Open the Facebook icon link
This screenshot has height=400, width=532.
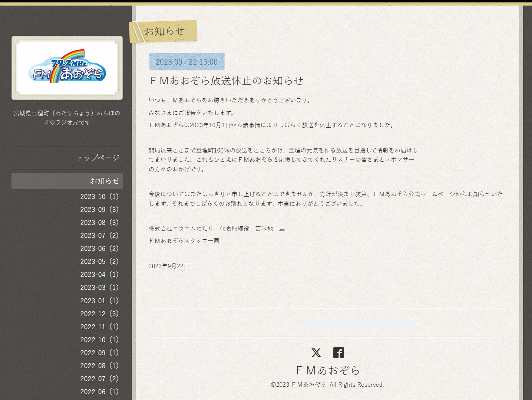(338, 353)
